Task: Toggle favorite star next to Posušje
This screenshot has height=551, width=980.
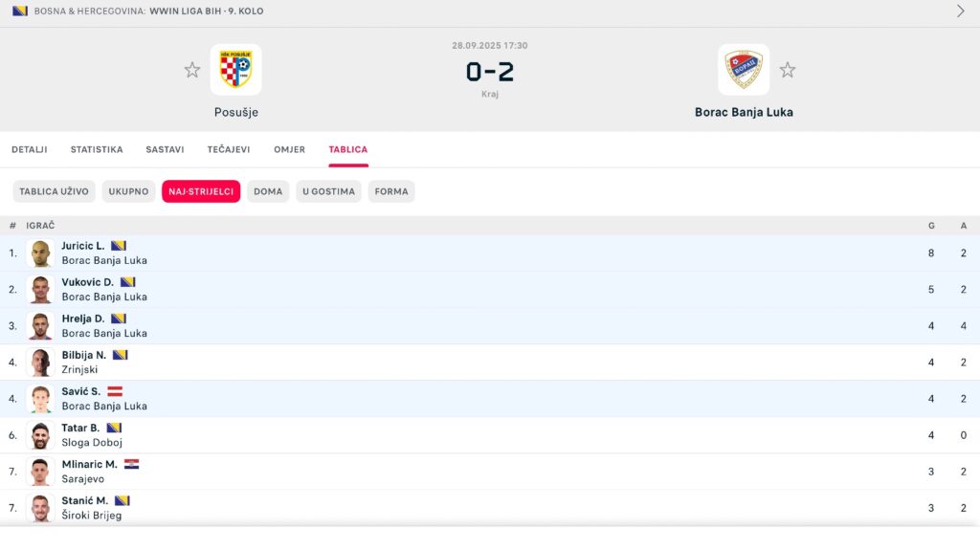Action: [x=192, y=70]
